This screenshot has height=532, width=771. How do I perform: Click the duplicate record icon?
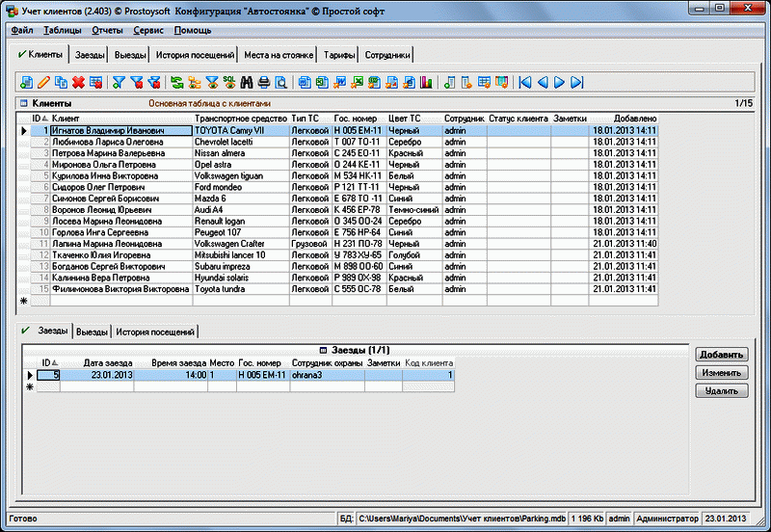pyautogui.click(x=61, y=82)
